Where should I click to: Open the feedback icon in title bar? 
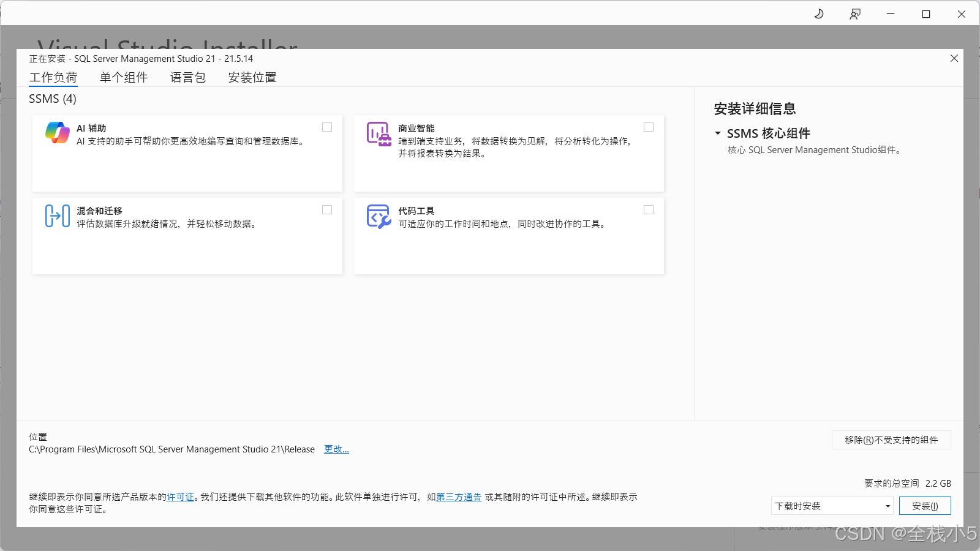(x=855, y=13)
